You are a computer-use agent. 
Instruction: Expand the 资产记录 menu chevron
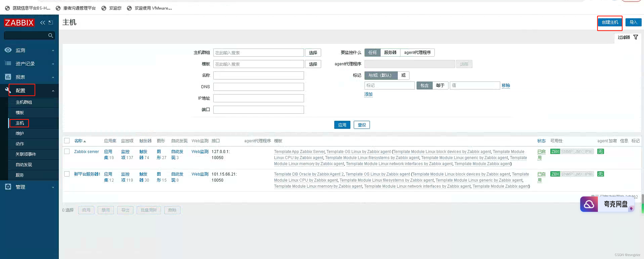(53, 64)
